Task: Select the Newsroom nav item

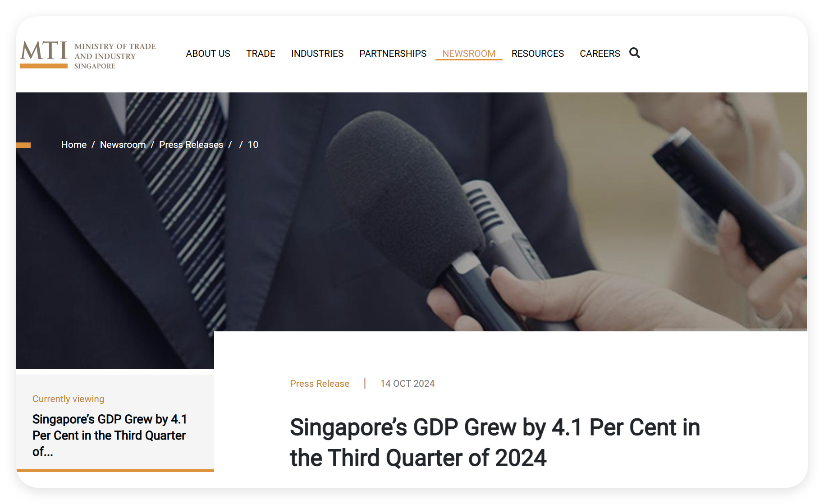Action: [469, 54]
